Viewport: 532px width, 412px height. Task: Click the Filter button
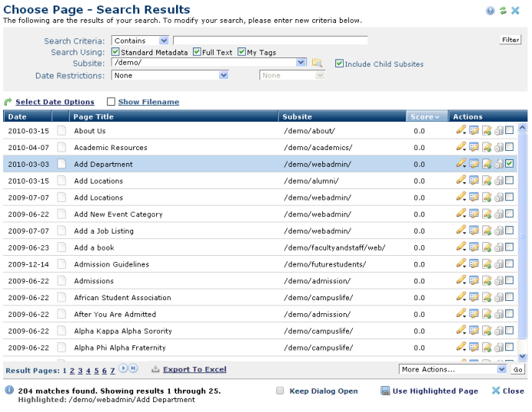tap(511, 40)
